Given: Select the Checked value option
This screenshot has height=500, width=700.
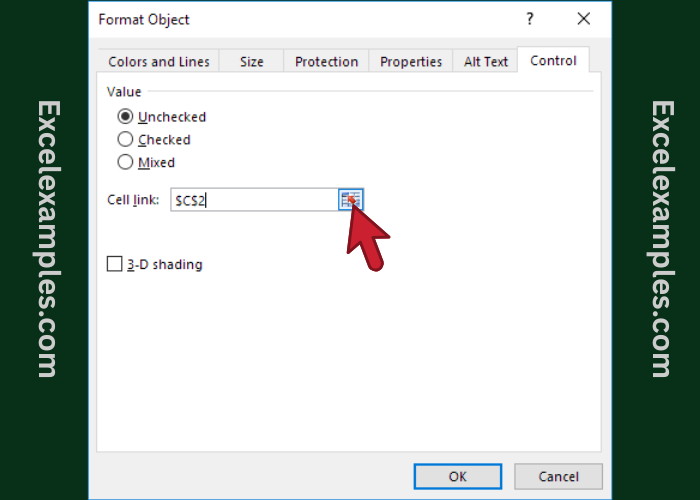Looking at the screenshot, I should click(126, 140).
